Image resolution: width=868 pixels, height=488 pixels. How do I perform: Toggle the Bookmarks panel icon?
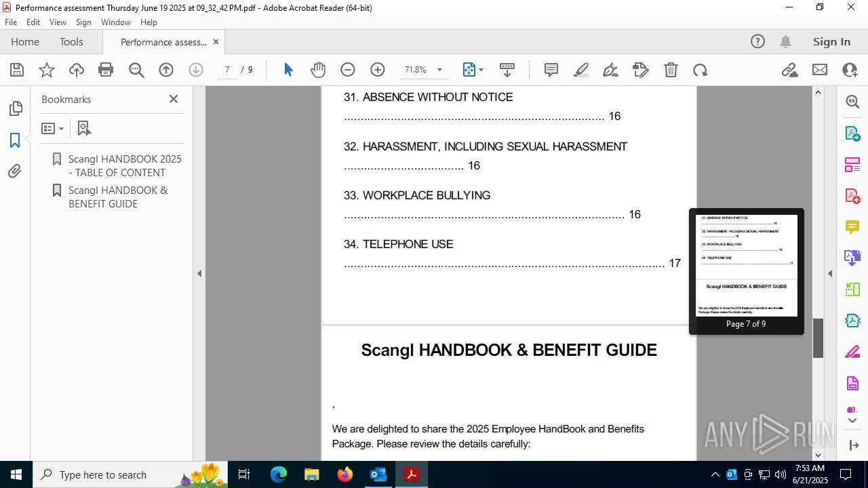pyautogui.click(x=15, y=140)
